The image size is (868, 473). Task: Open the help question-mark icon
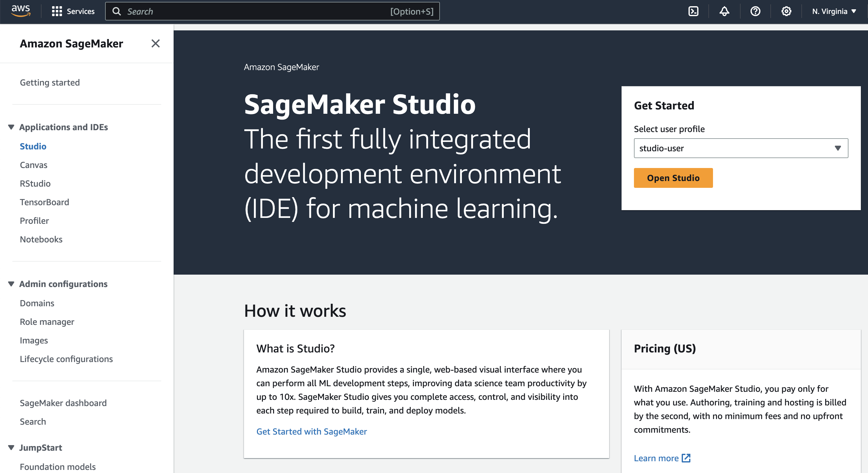(x=755, y=11)
